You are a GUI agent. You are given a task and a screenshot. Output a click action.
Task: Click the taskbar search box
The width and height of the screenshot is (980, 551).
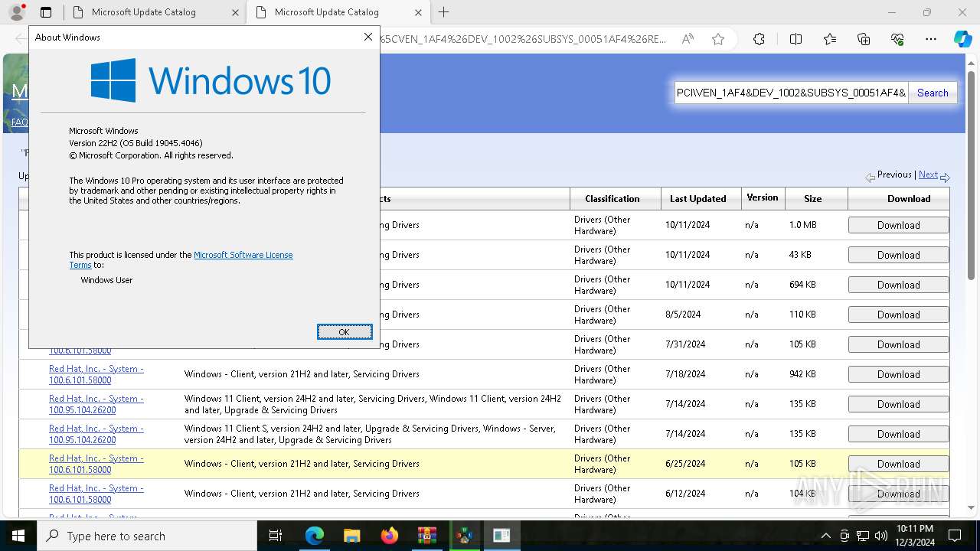point(147,536)
